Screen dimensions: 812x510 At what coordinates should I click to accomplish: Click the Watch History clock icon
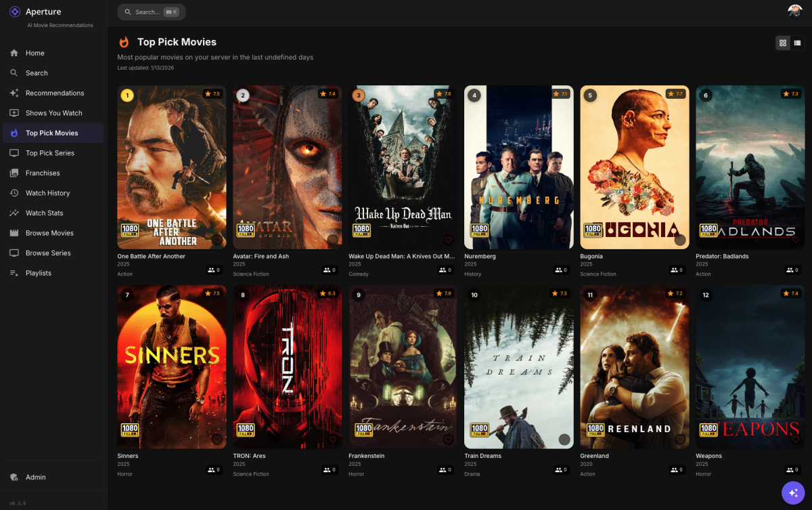tap(14, 193)
